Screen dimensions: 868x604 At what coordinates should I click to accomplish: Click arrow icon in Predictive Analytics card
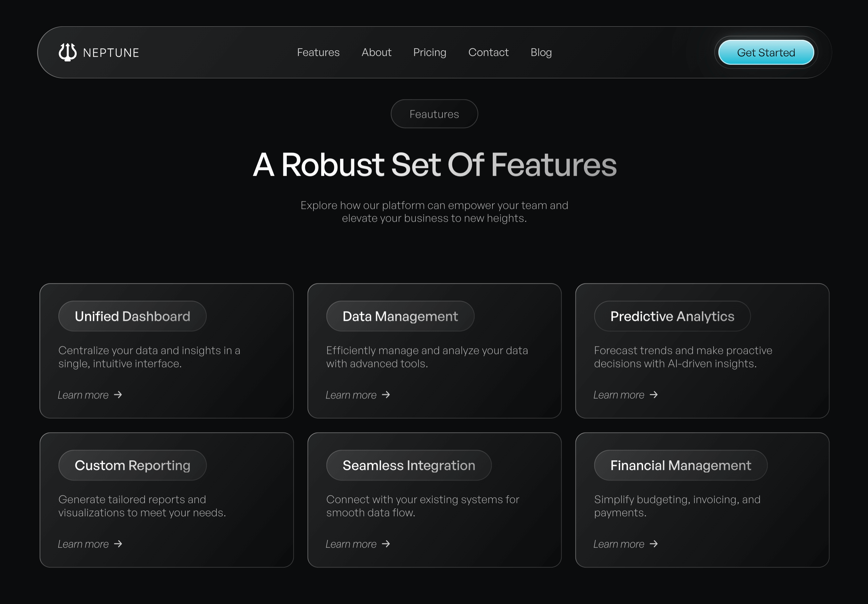click(x=654, y=395)
